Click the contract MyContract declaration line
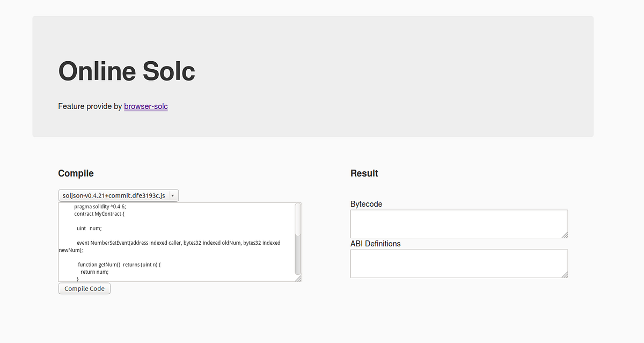Image resolution: width=644 pixels, height=343 pixels. pyautogui.click(x=98, y=214)
